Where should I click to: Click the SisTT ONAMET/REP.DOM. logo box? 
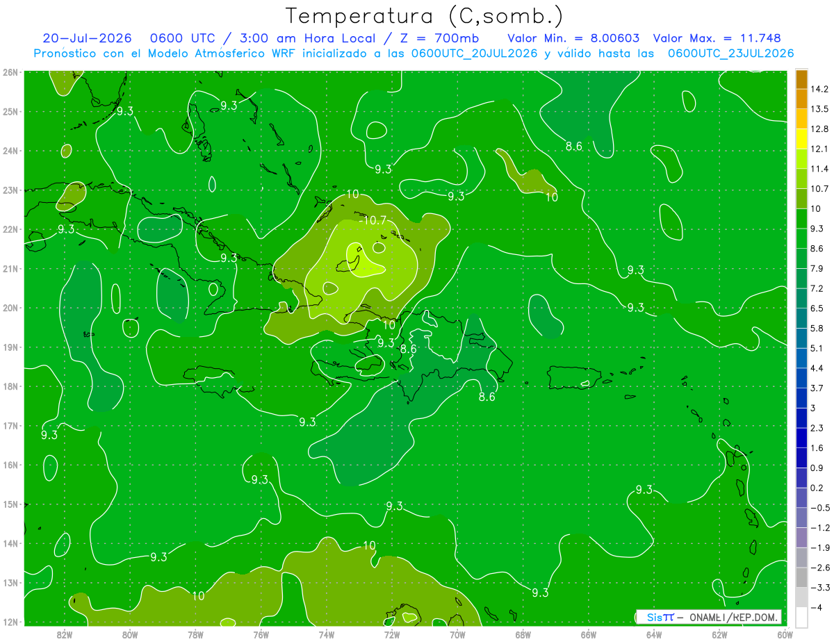(x=708, y=617)
